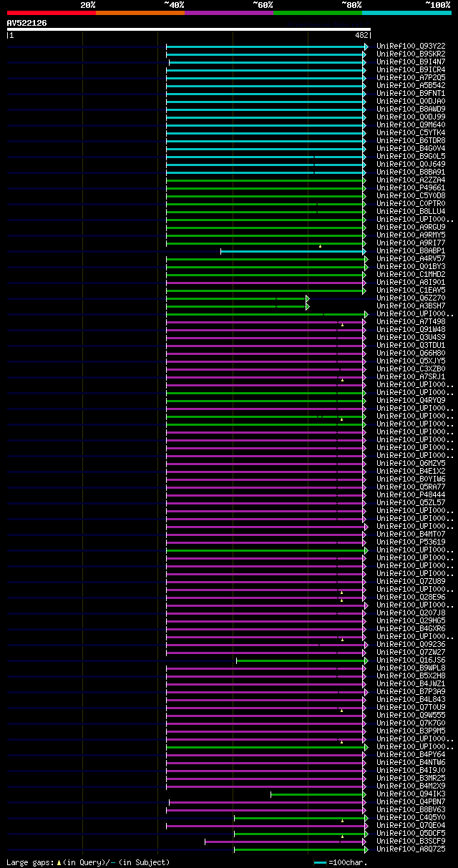Open hit UniRef100_C4Q5Y0
Screen dimensions: 458x868
(411, 817)
